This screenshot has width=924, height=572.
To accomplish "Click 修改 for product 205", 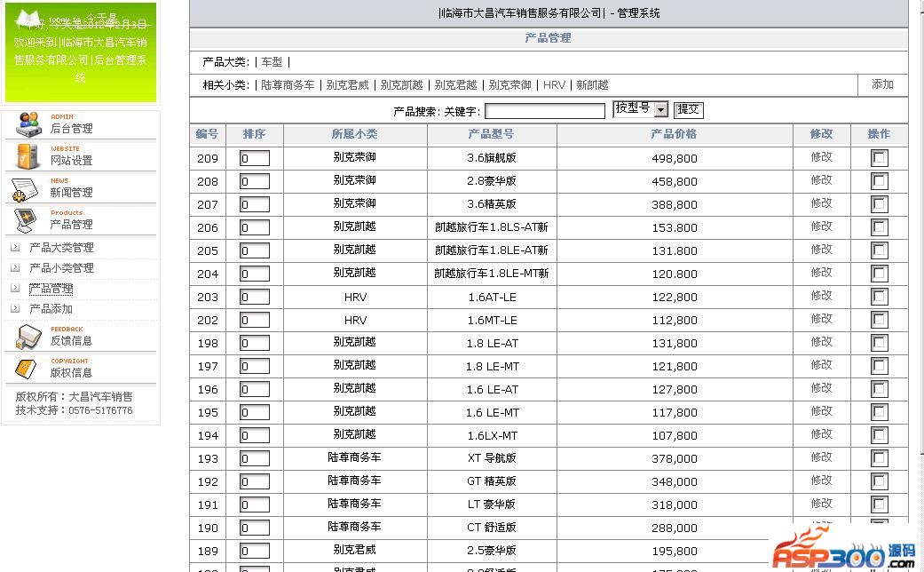I will tap(821, 250).
